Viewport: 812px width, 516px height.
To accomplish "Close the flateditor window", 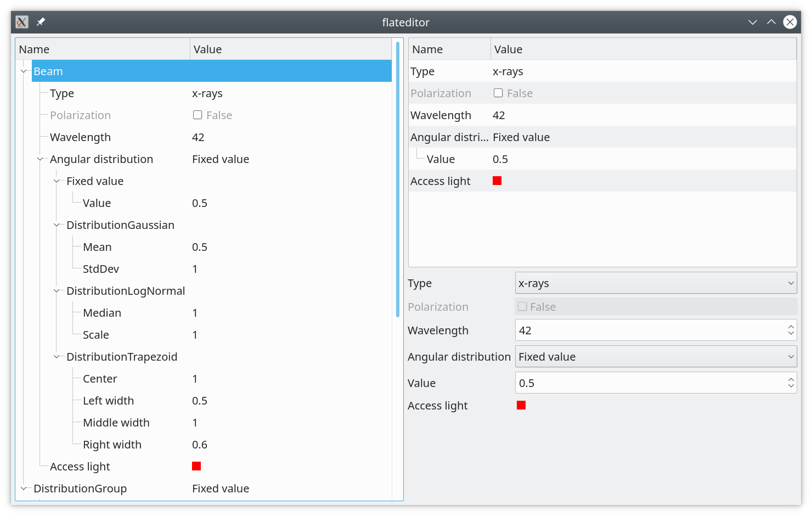I will [790, 22].
